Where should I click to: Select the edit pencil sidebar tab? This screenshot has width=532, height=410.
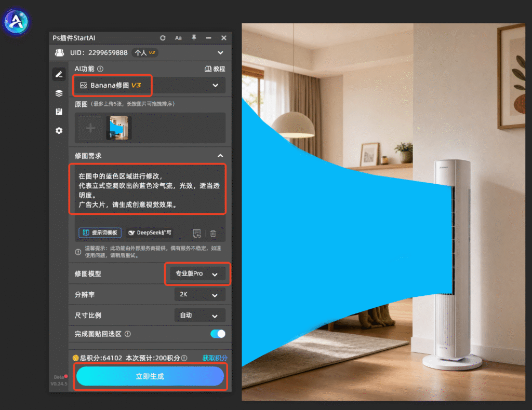pyautogui.click(x=59, y=74)
